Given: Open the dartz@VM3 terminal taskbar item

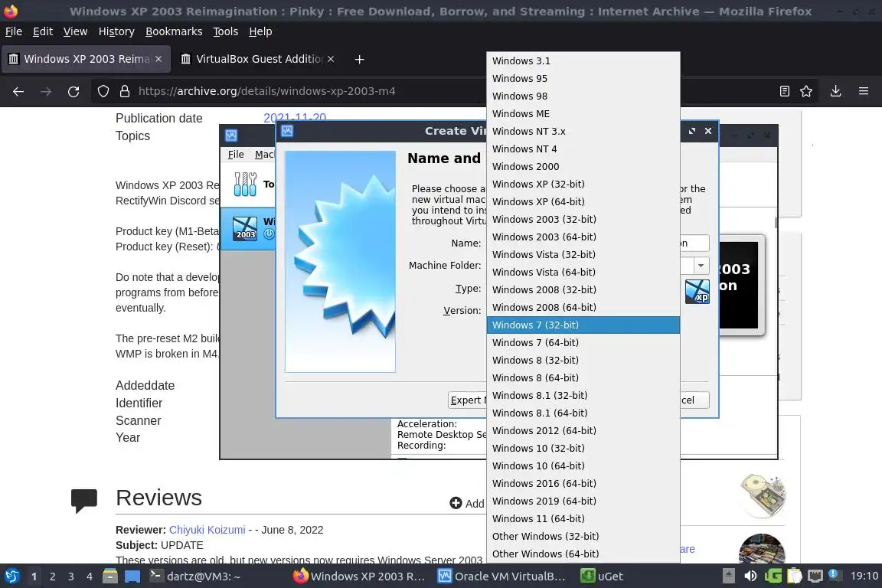Looking at the screenshot, I should click(x=196, y=577).
